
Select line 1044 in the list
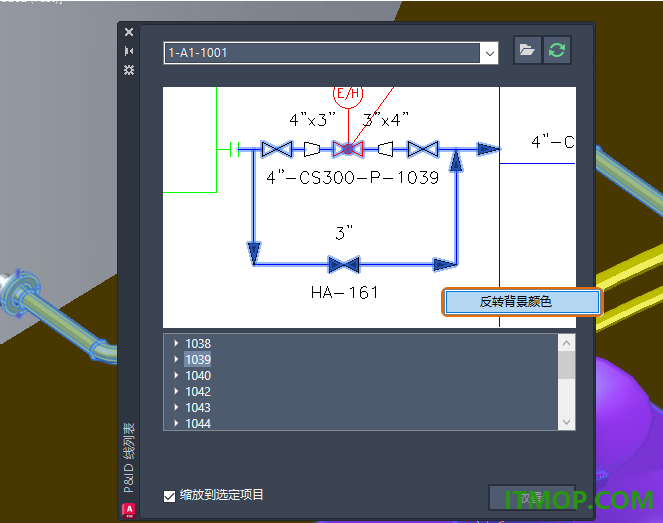pyautogui.click(x=198, y=423)
